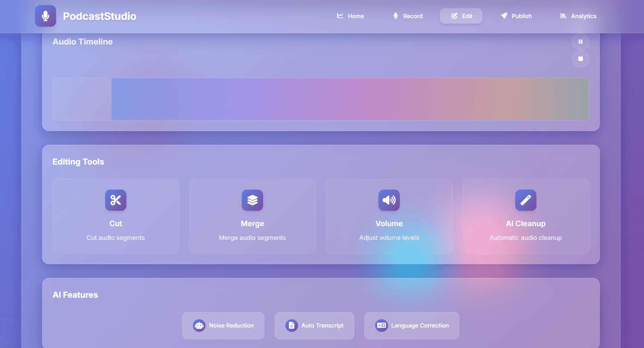Switch to the Edit tab

(x=461, y=16)
